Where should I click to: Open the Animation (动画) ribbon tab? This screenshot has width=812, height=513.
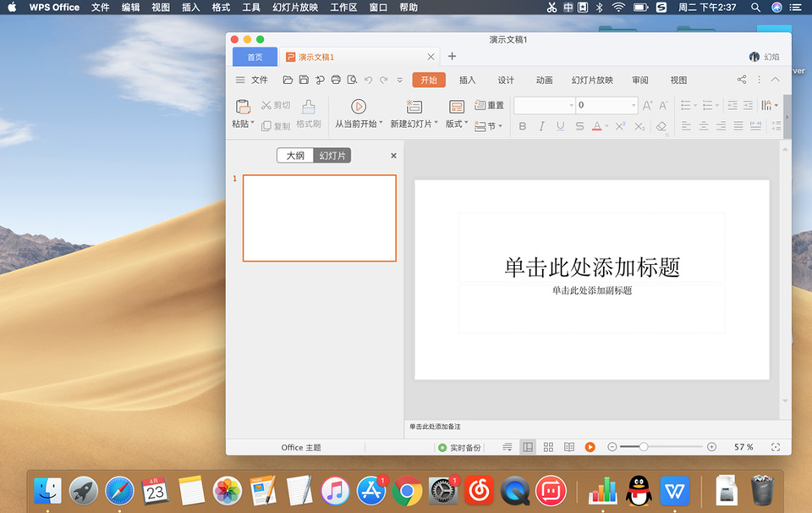(x=544, y=80)
